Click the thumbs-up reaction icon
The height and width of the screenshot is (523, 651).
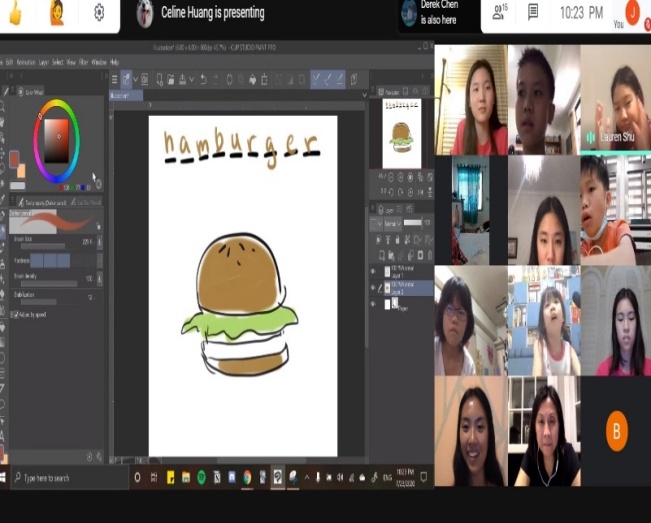click(x=15, y=13)
